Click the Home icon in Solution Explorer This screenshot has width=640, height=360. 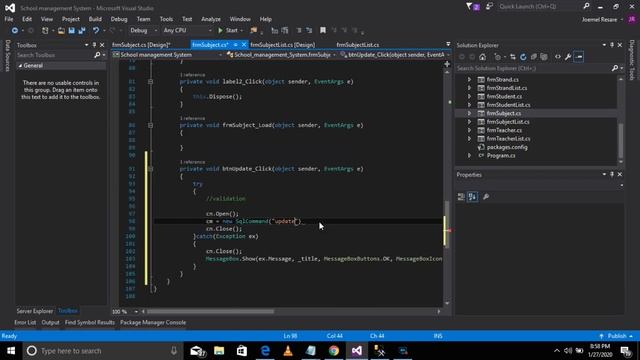tap(482, 57)
